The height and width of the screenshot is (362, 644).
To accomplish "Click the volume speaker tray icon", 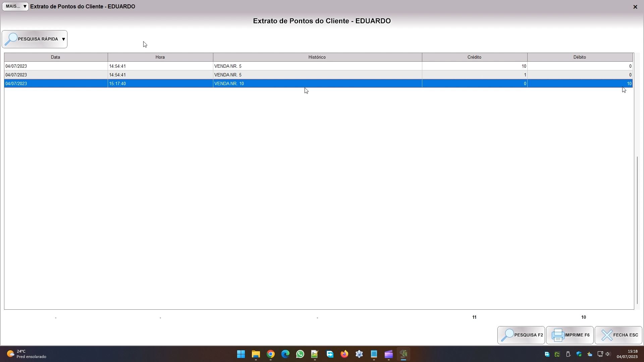I will [x=608, y=354].
